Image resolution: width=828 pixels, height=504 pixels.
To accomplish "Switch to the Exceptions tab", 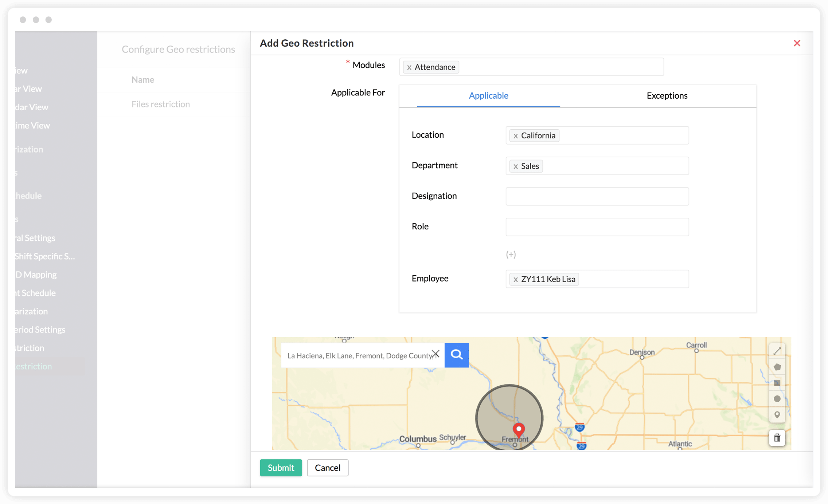I will coord(667,95).
